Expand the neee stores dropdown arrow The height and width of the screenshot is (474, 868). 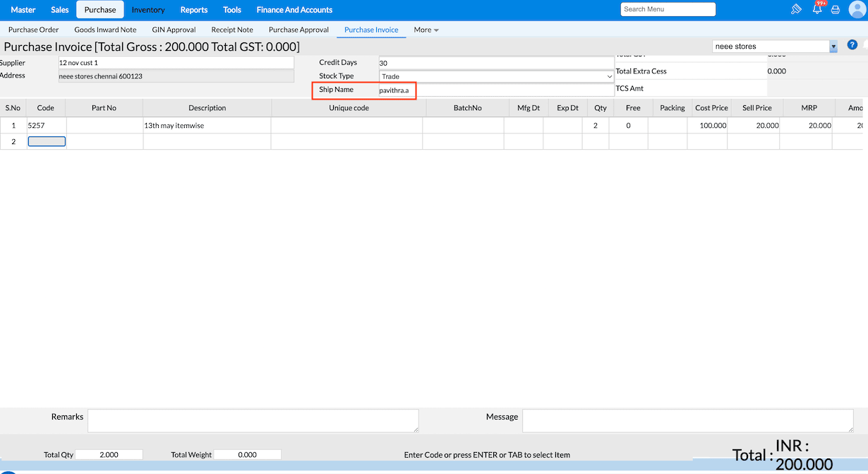pos(833,47)
